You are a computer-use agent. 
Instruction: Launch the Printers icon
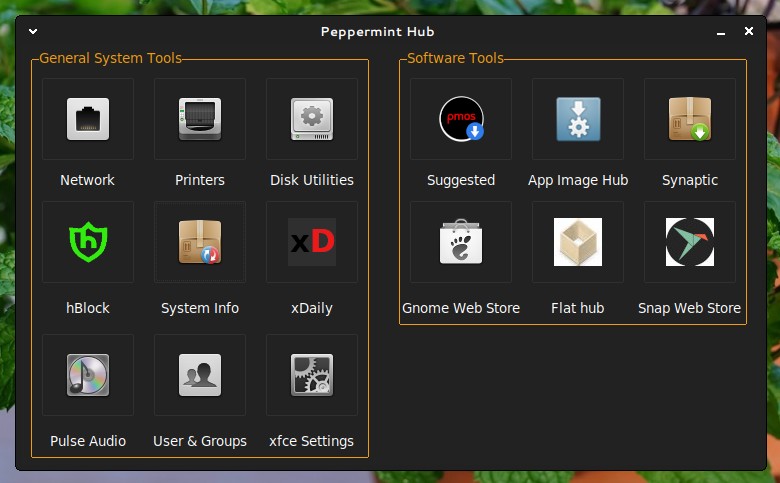click(200, 119)
